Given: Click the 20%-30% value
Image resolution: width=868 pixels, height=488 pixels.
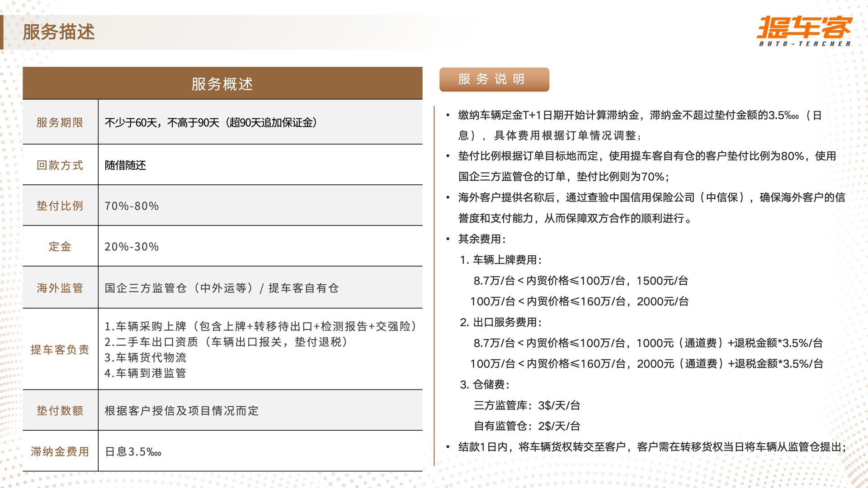Looking at the screenshot, I should coord(132,247).
